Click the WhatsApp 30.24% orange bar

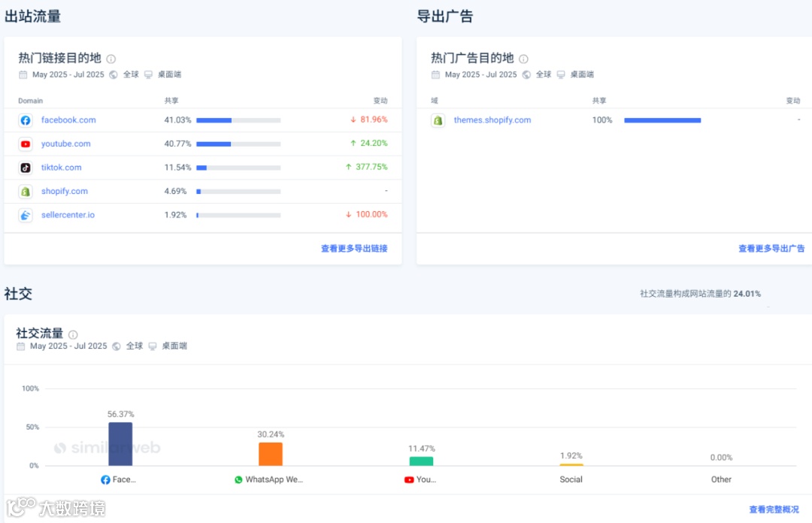click(271, 454)
